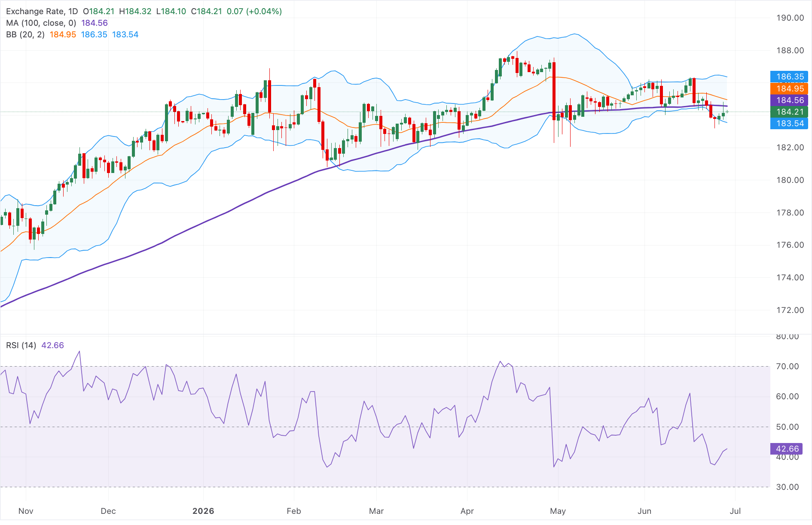
Task: Click the RSI 70.00 axis label
Action: [788, 367]
